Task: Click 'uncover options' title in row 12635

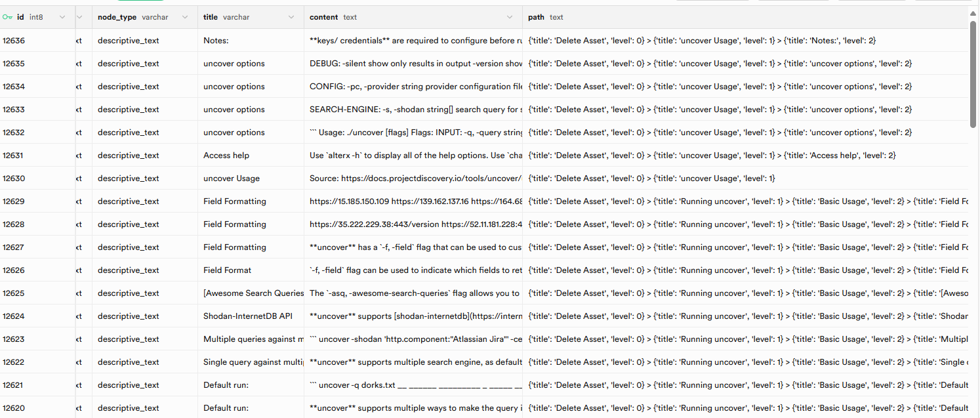Action: 251,64
